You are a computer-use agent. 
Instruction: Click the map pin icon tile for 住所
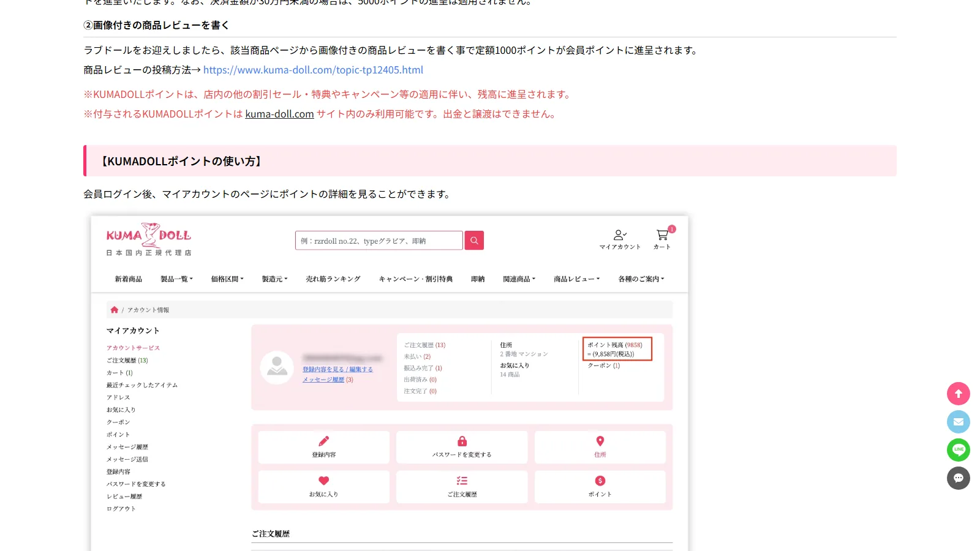600,447
